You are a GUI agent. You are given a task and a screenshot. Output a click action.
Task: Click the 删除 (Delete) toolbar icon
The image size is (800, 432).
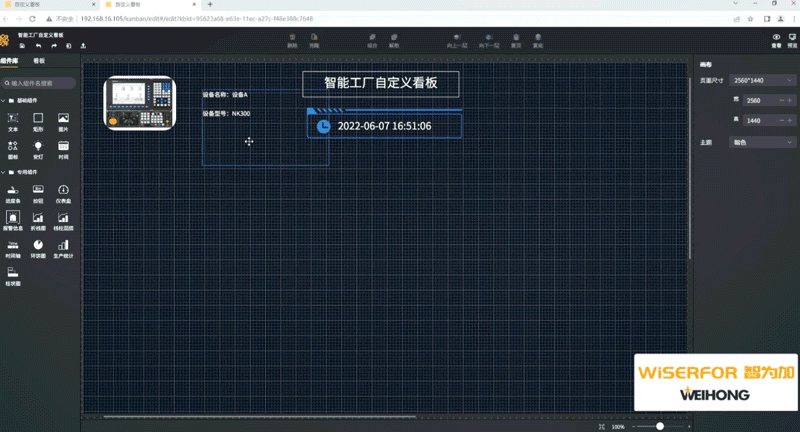(x=292, y=41)
